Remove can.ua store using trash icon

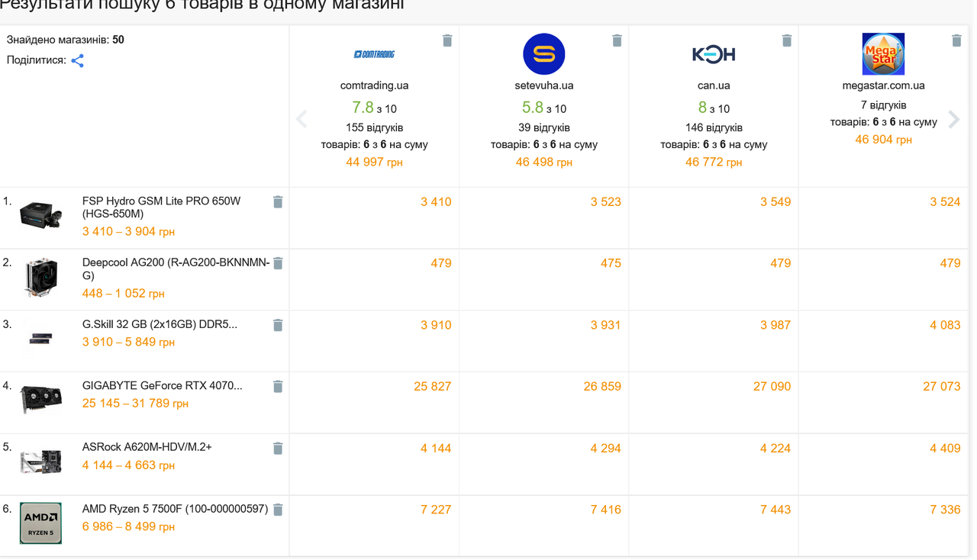(x=787, y=40)
